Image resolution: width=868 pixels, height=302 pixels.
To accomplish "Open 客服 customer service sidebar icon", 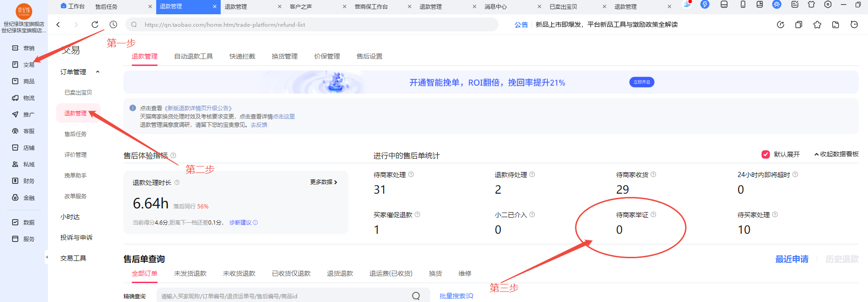I will [24, 131].
